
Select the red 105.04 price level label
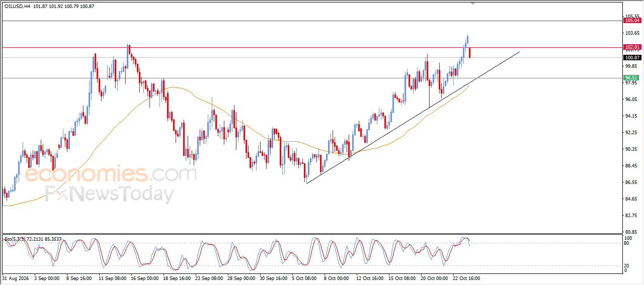[632, 21]
